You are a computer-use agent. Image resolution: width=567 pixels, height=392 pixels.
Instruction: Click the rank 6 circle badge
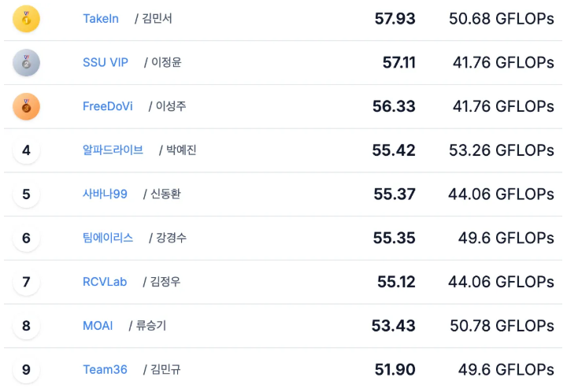click(x=26, y=238)
